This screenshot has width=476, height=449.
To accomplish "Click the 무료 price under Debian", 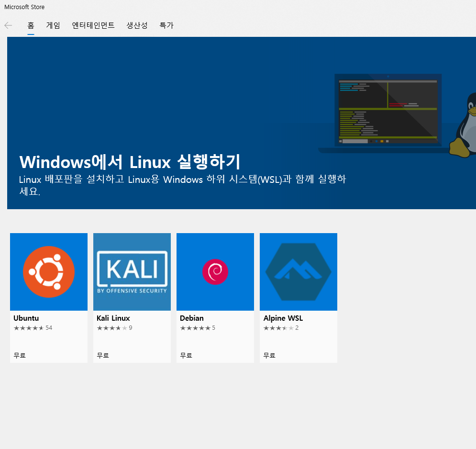I will (x=186, y=355).
